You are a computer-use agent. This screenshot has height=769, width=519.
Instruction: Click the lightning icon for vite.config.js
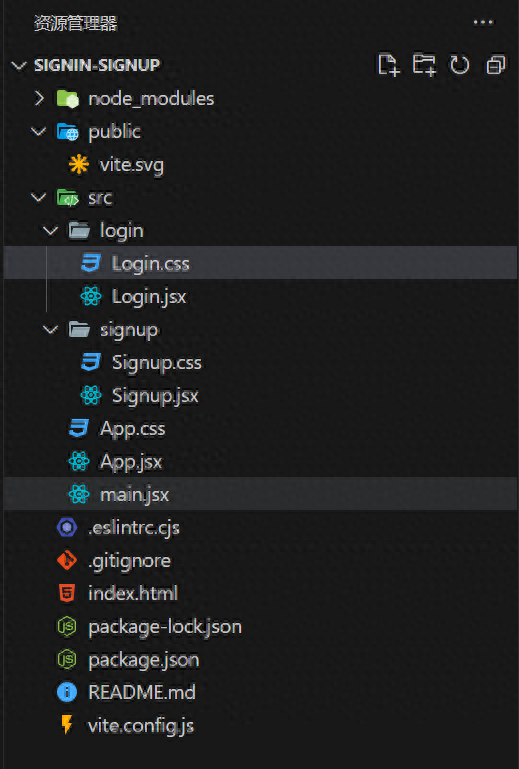point(67,725)
